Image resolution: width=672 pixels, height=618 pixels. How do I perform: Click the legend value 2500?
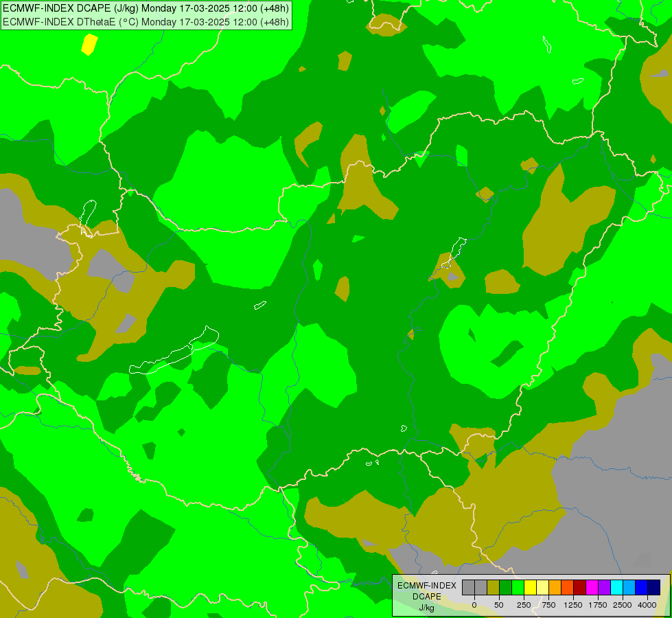tap(623, 605)
